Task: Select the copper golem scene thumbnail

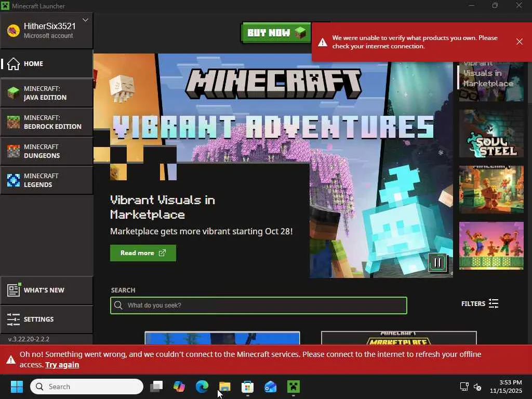Action: [x=491, y=190]
